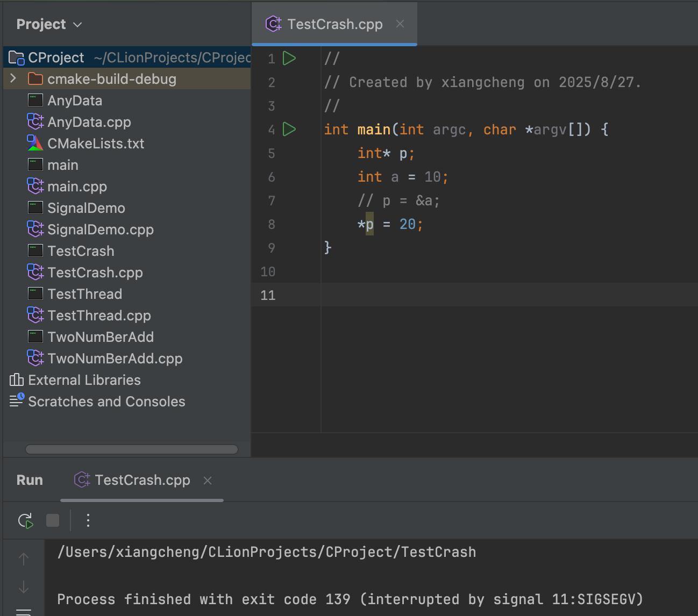
Task: Click the scroll up arrow in console
Action: click(x=24, y=559)
